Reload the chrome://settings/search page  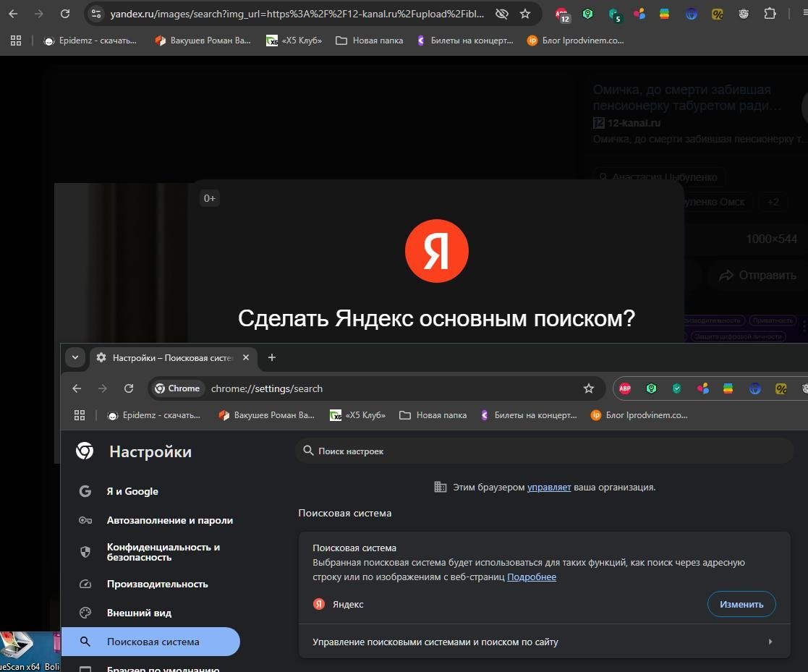[x=129, y=388]
